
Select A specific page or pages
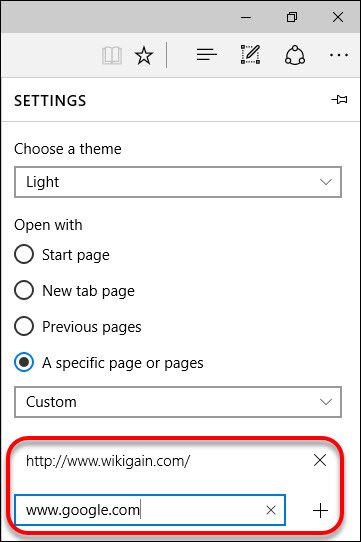coord(109,363)
